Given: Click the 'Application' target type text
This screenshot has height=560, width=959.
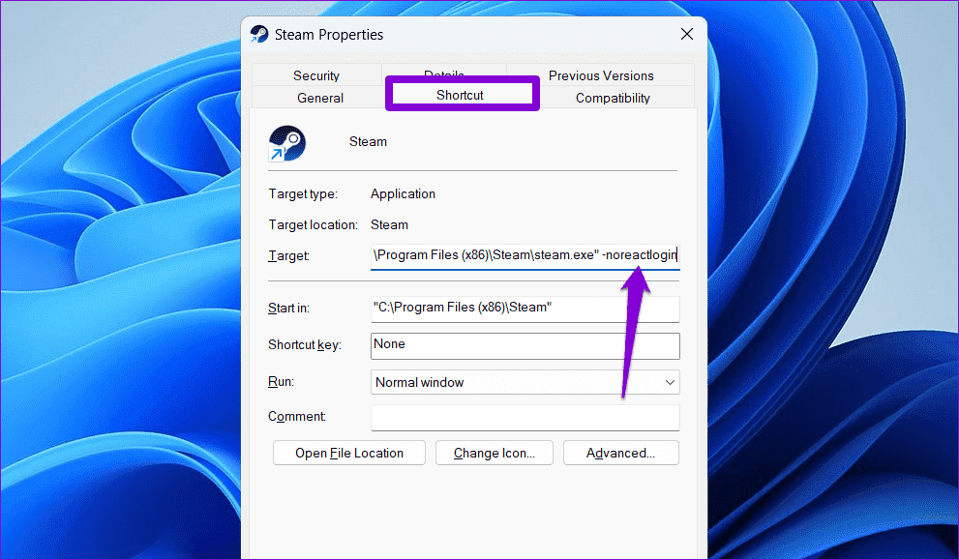Looking at the screenshot, I should (403, 193).
